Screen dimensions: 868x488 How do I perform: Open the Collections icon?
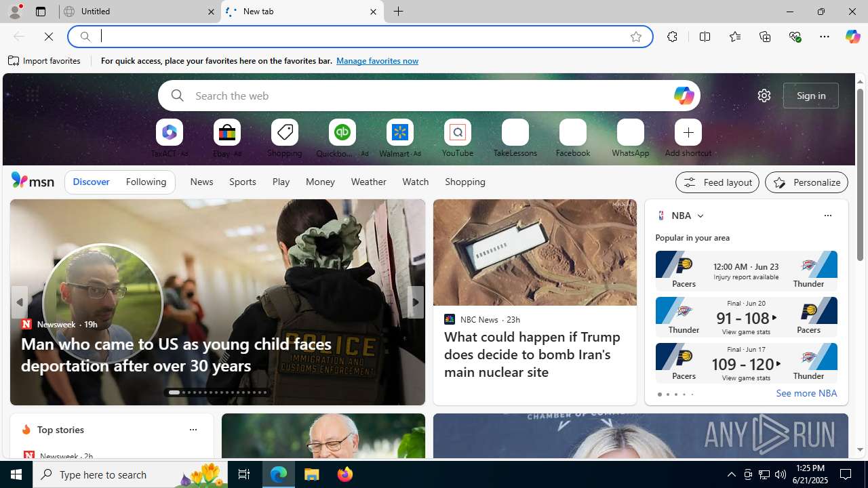click(765, 37)
